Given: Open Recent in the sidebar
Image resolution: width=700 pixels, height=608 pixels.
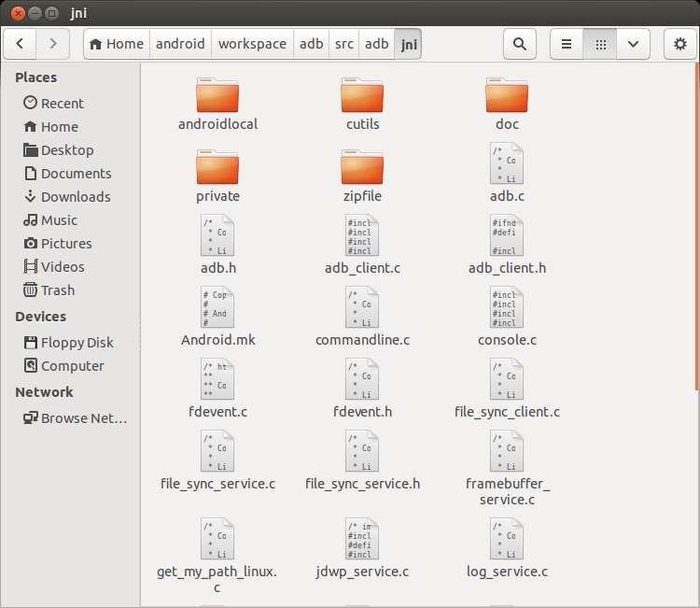Looking at the screenshot, I should click(53, 103).
